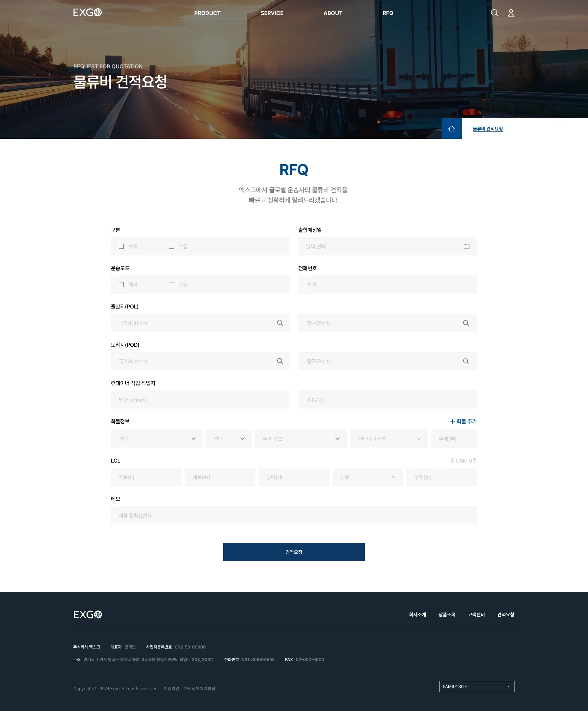The image size is (588, 711).
Task: Click search icon in 출발지 항구(Port) field
Action: [x=466, y=323]
